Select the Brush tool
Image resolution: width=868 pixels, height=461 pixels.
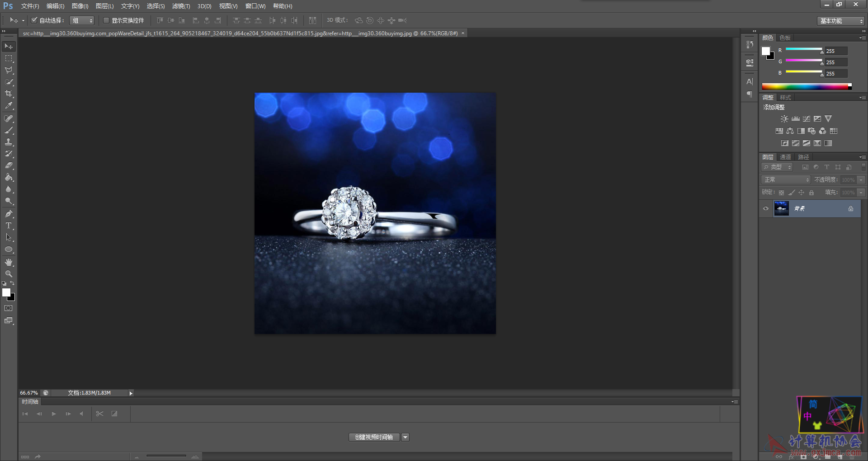pos(9,130)
